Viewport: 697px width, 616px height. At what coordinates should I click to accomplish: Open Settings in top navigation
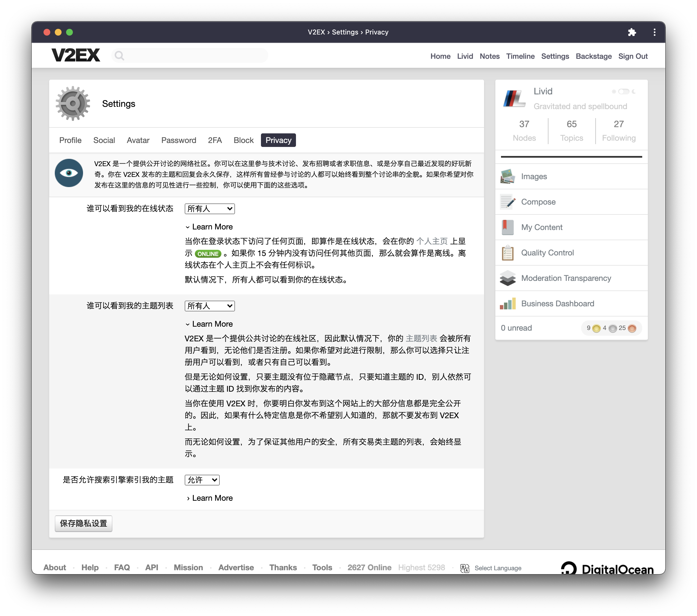(555, 56)
